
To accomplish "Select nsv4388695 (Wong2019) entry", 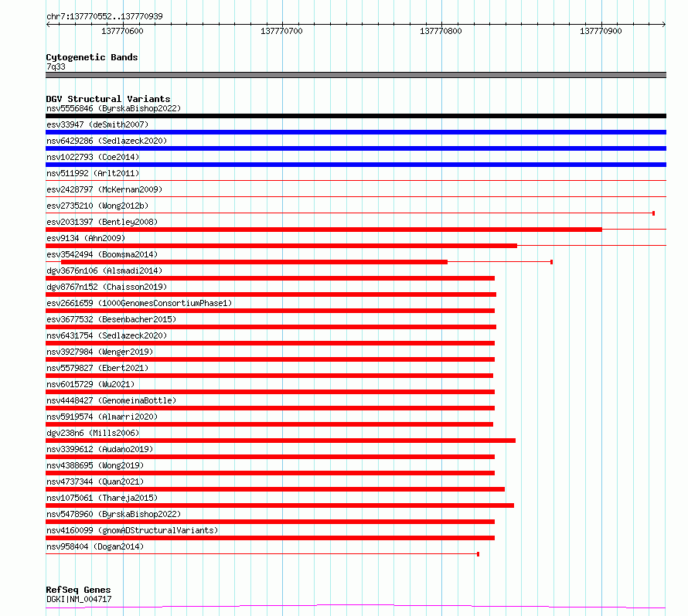I will pos(95,465).
